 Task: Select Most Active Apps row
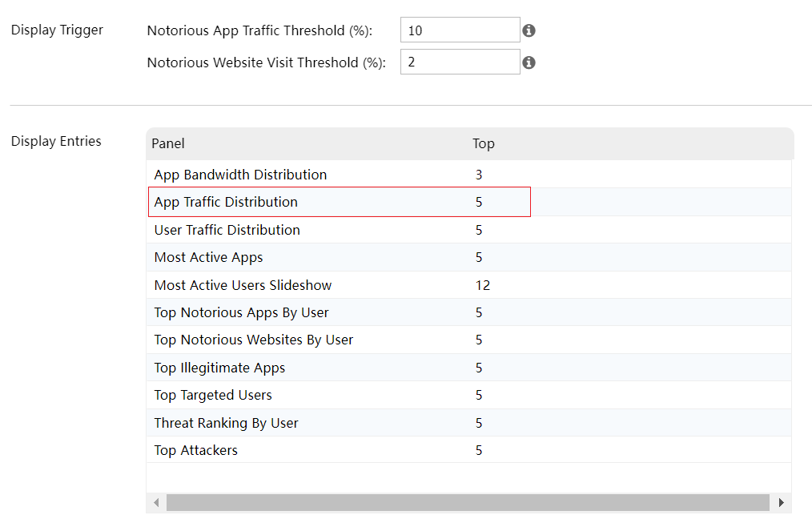[208, 257]
